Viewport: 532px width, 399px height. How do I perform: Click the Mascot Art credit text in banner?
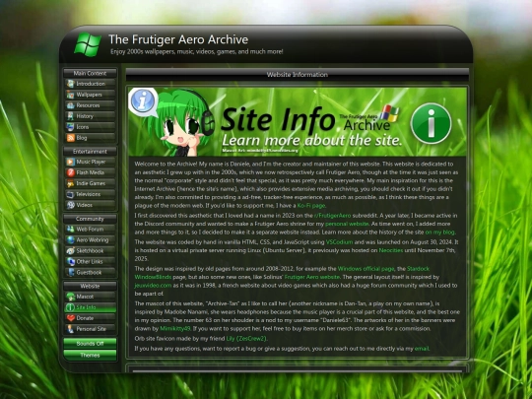pyautogui.click(x=260, y=150)
